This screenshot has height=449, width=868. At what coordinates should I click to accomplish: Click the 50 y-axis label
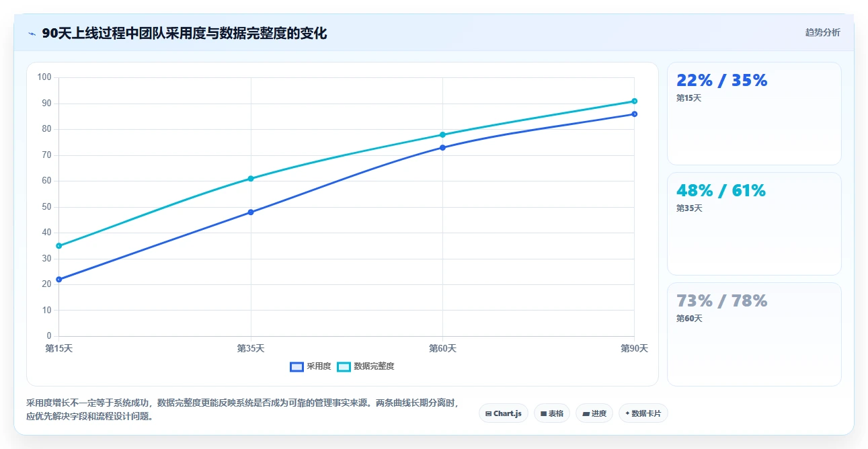point(46,206)
